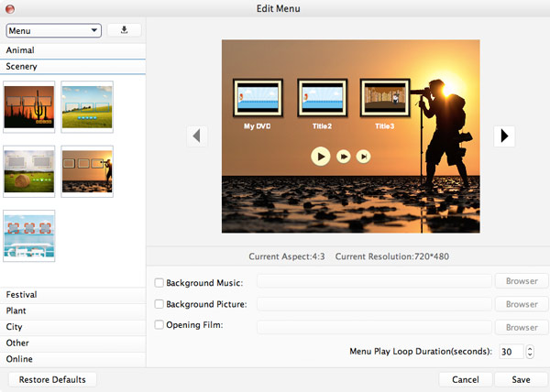The width and height of the screenshot is (550, 392).
Task: Enable the Background Music checkbox
Action: point(159,283)
